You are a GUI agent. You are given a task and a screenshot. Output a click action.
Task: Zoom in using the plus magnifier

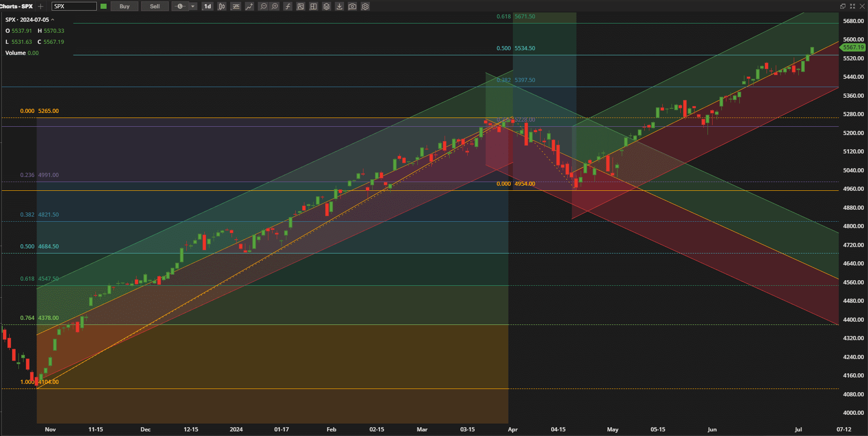[275, 6]
